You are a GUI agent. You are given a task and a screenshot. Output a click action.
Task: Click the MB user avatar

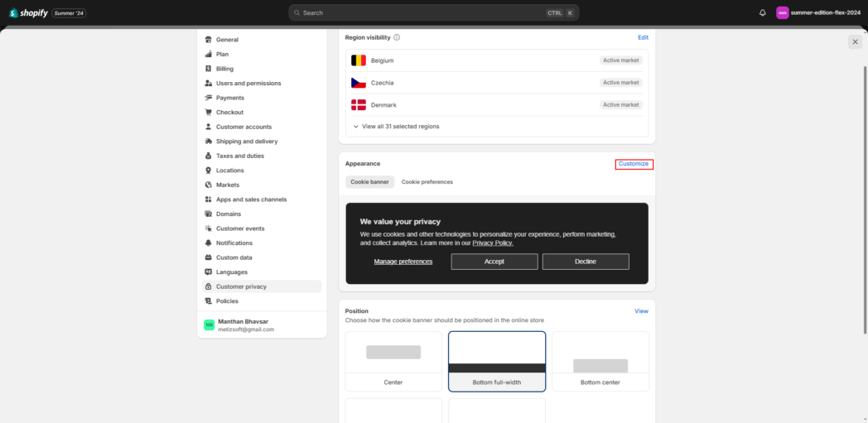209,325
